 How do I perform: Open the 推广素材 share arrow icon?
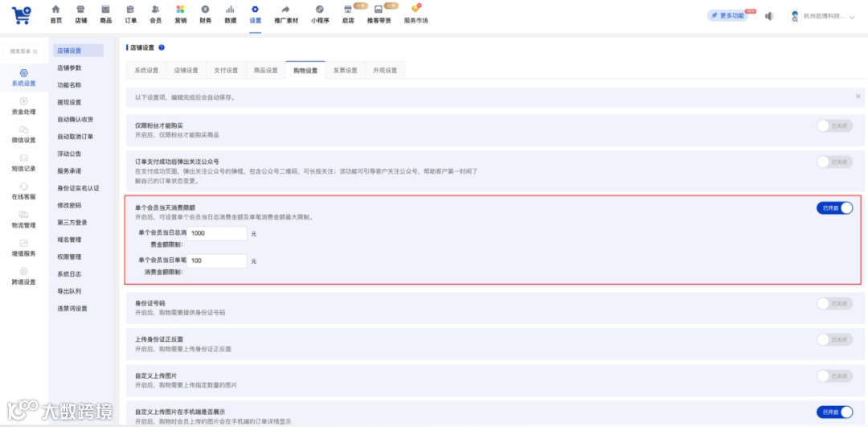(285, 10)
